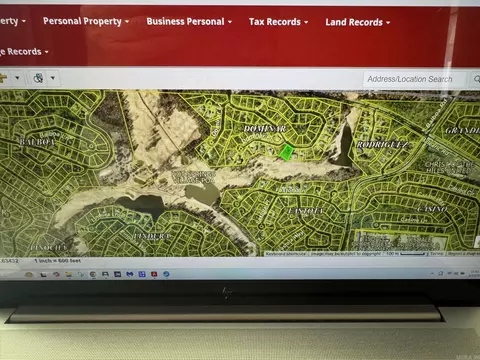The height and width of the screenshot is (360, 480).
Task: Click the BALBOA subdivision label
Action: point(37,142)
